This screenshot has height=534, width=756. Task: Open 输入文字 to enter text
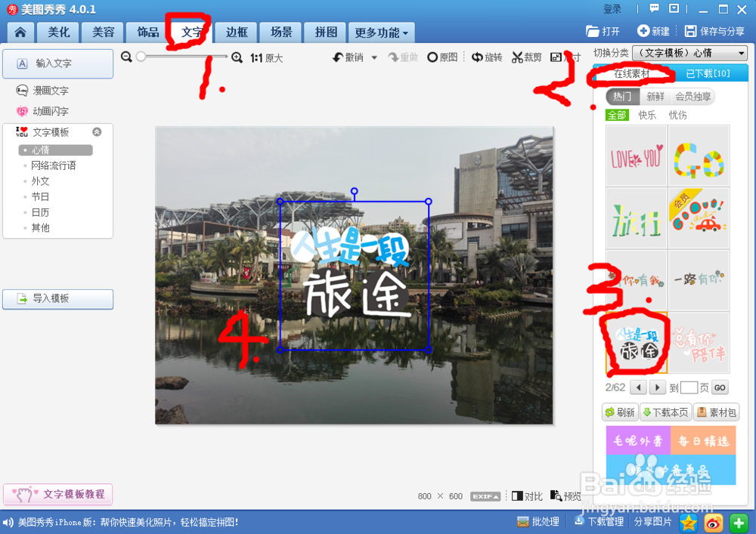tap(57, 64)
